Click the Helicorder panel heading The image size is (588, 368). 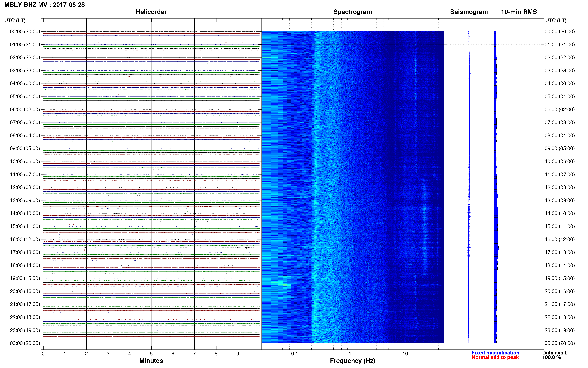coord(151,12)
